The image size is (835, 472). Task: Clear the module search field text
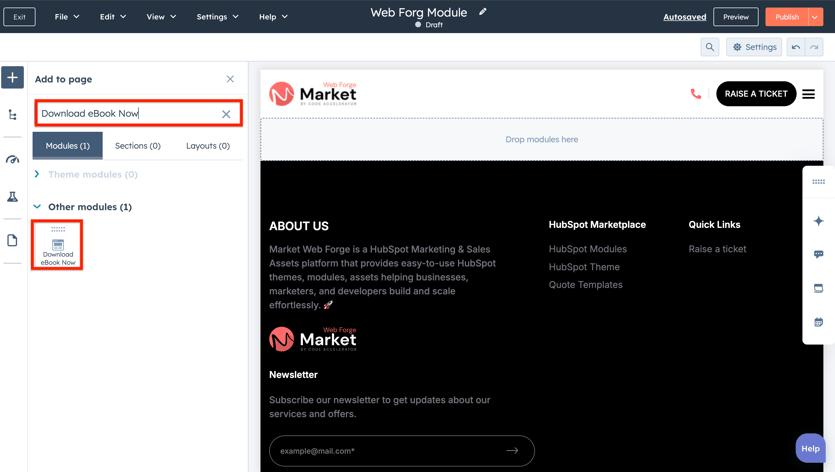tap(226, 114)
